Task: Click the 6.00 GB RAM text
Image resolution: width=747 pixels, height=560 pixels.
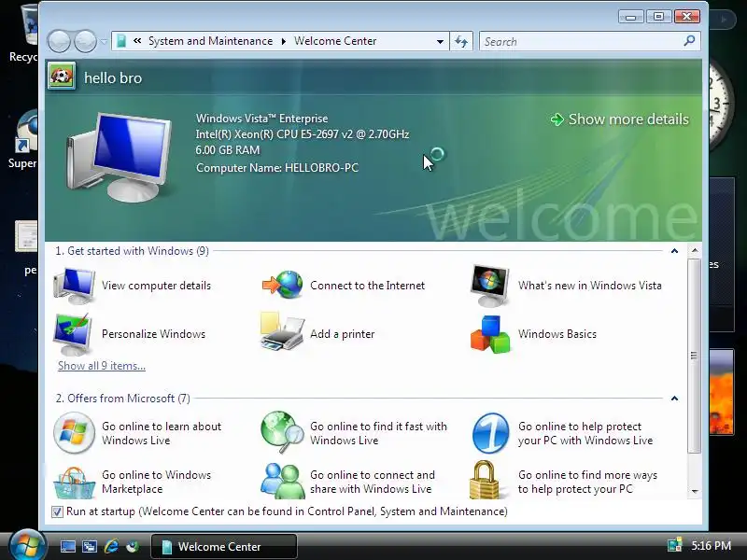Action: 228,150
